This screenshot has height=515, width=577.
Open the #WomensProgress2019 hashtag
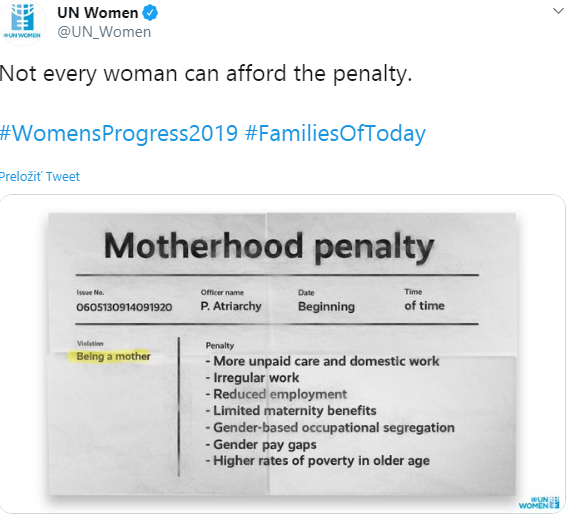coord(118,133)
